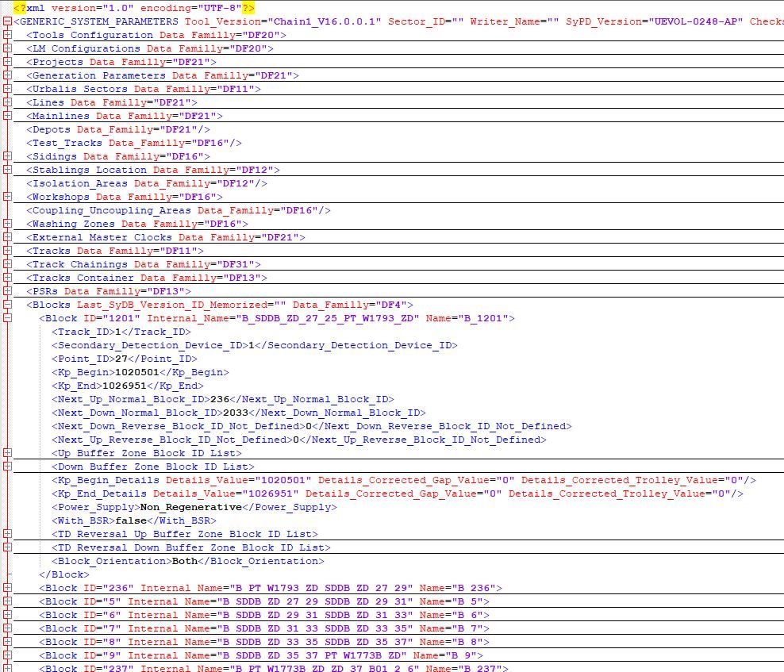Viewport: 784px width, 672px height.
Task: Click the Kp_Begin_Details line
Action: pyautogui.click(x=403, y=481)
